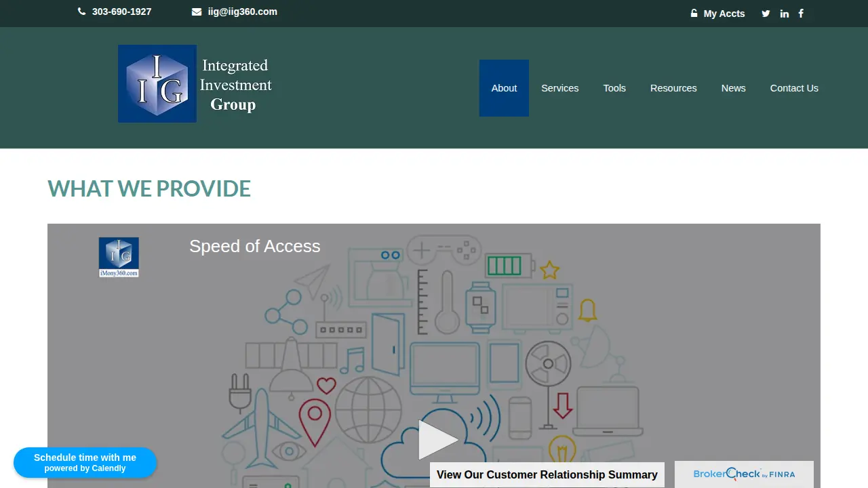This screenshot has height=488, width=868.
Task: Click the Speed of Access video title
Action: pos(254,246)
